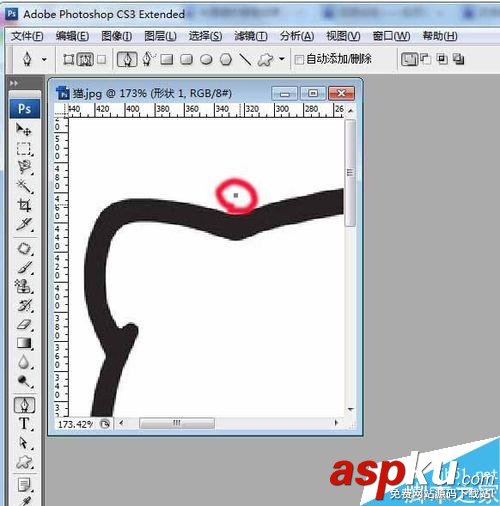Open the 视图(V) menu
This screenshot has height=506, width=500.
(x=343, y=36)
